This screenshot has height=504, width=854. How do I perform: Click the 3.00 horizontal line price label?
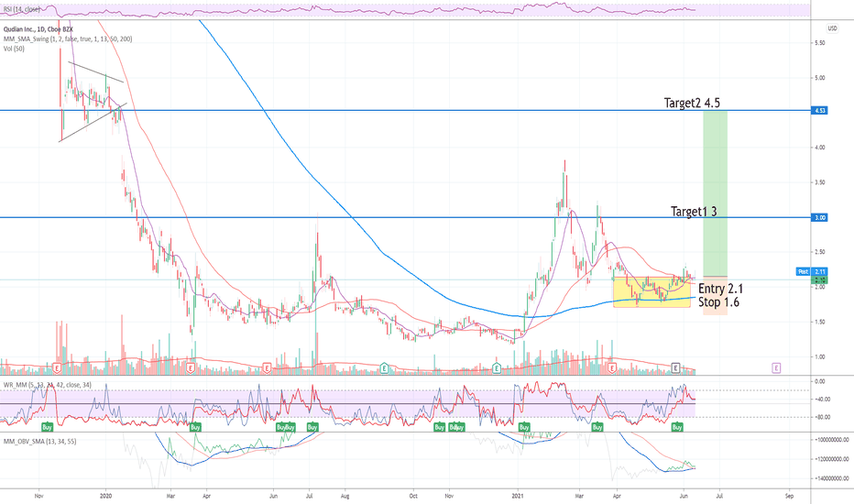820,217
